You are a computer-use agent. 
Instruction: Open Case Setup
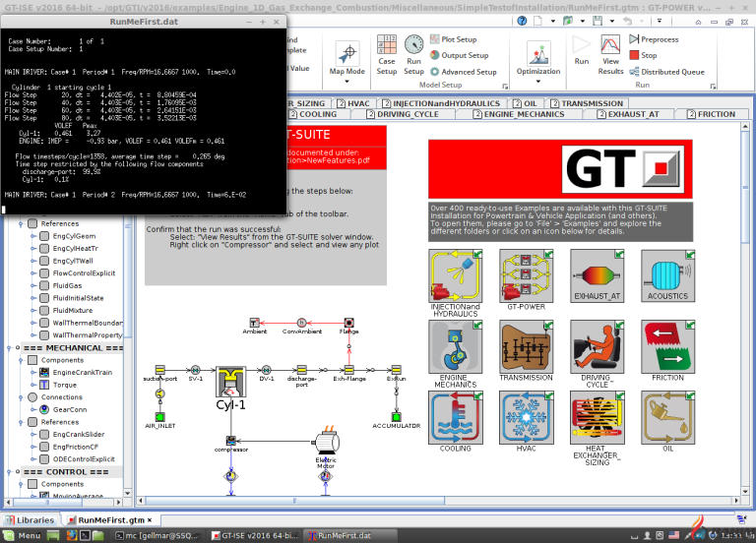(386, 55)
